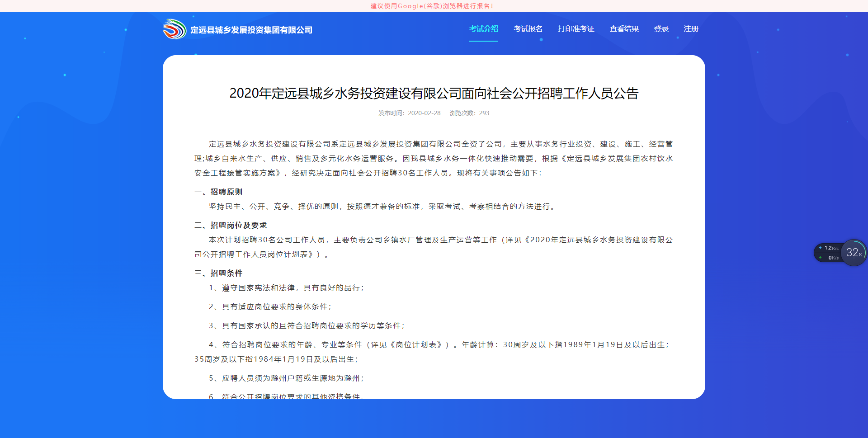Click the 浏览次数 293 counter
The image size is (868, 438).
pos(468,113)
